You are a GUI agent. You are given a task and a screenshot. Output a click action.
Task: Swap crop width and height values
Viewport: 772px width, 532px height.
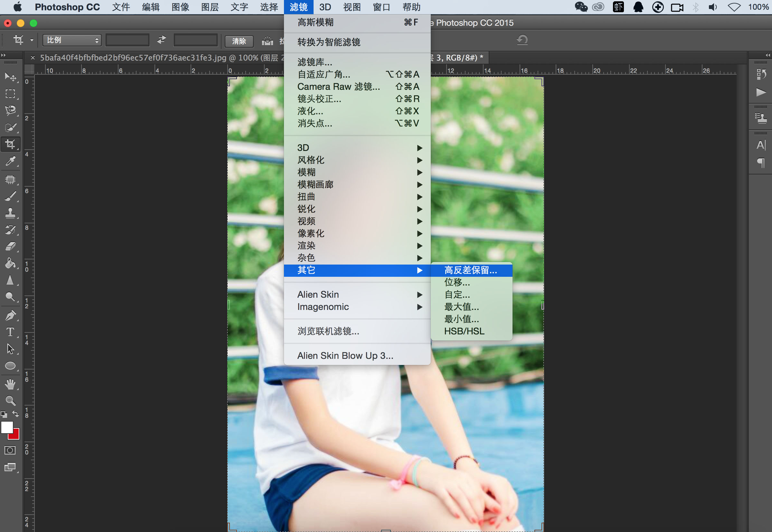point(162,40)
